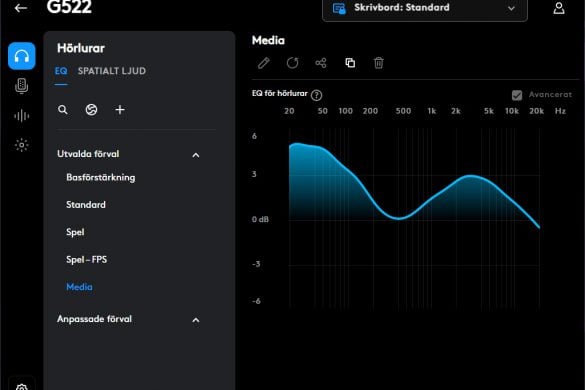
Task: Click the EQ curve dip near 500 Hz
Action: tap(398, 218)
